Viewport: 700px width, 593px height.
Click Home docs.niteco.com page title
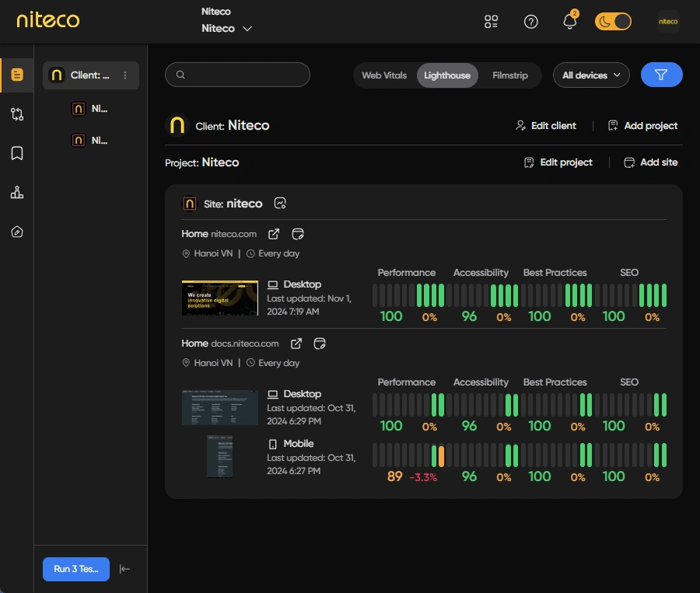point(230,344)
